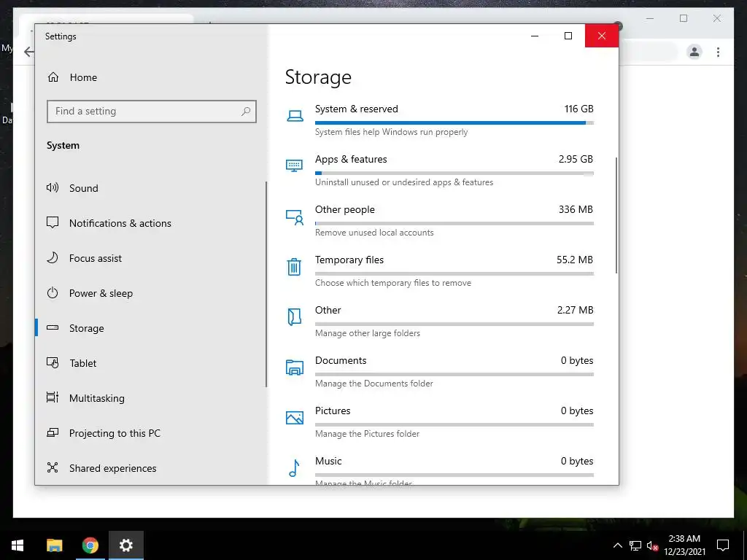Open the Action Center notifications icon

pos(723,545)
